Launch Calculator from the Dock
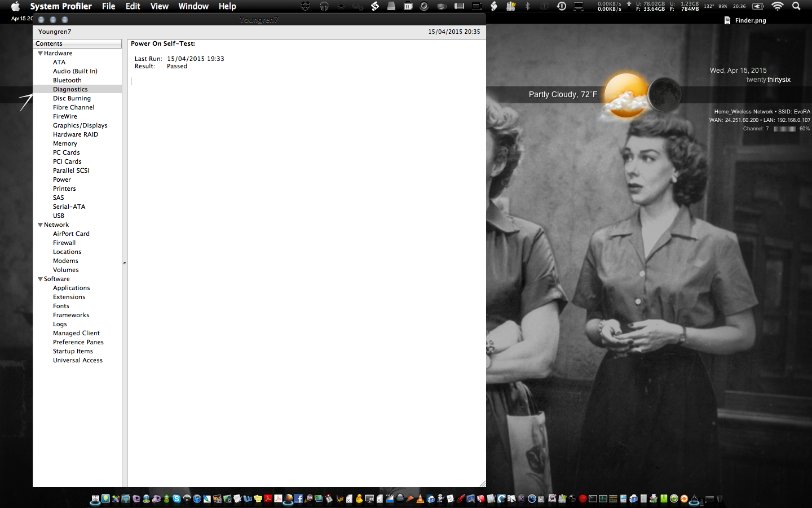This screenshot has height=508, width=812. tap(643, 498)
